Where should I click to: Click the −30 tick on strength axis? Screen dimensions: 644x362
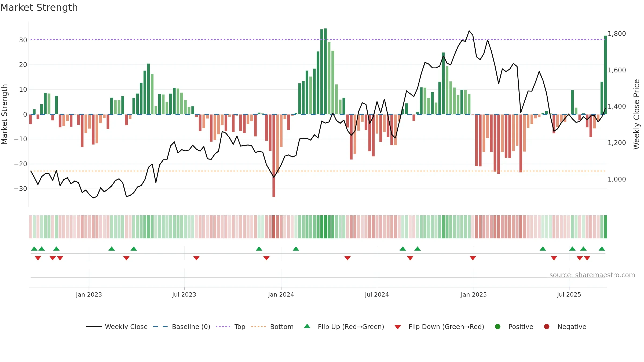coord(21,189)
